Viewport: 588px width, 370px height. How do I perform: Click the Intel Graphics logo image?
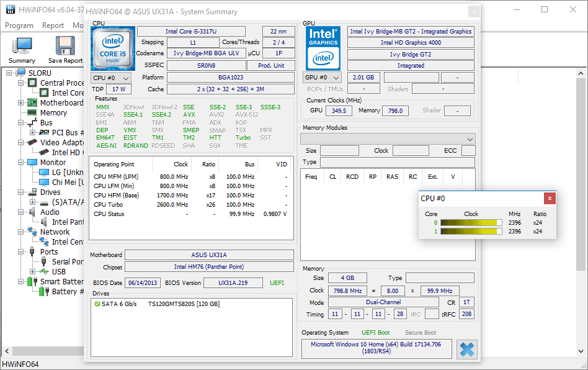click(x=323, y=49)
